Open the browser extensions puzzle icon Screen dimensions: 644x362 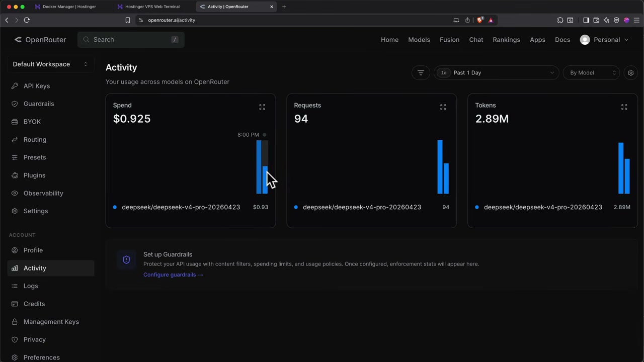click(x=560, y=20)
